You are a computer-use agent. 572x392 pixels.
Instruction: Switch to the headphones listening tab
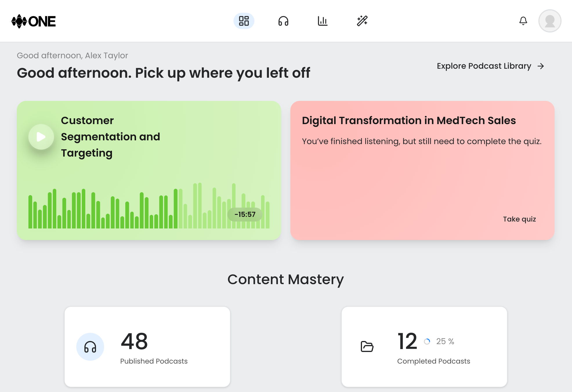(283, 21)
